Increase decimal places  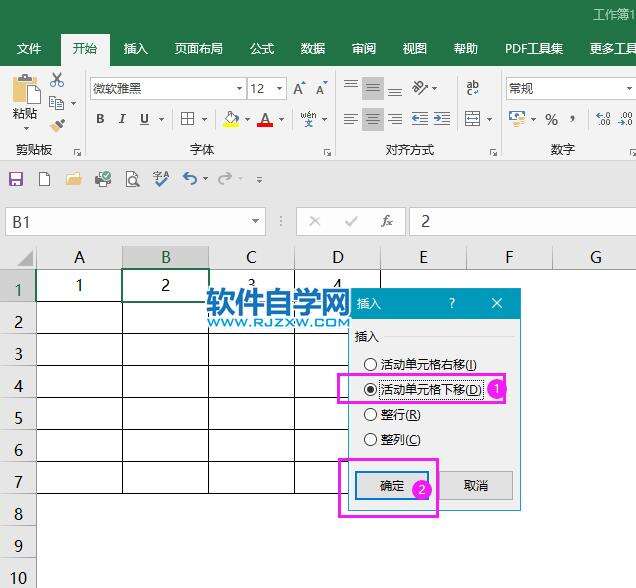604,119
